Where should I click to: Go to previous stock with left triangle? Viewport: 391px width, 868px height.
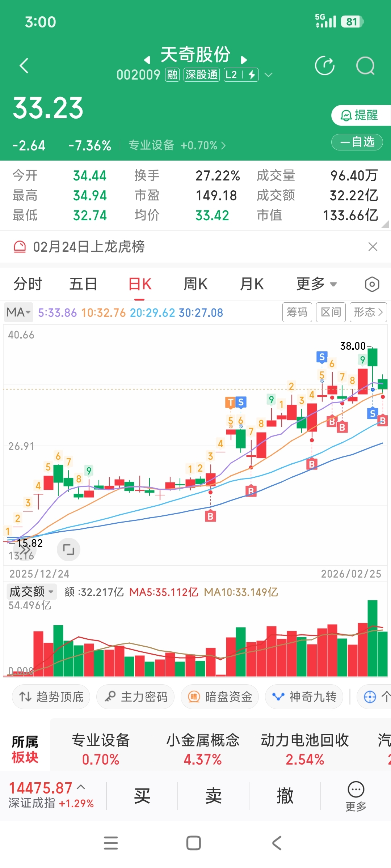[x=147, y=60]
